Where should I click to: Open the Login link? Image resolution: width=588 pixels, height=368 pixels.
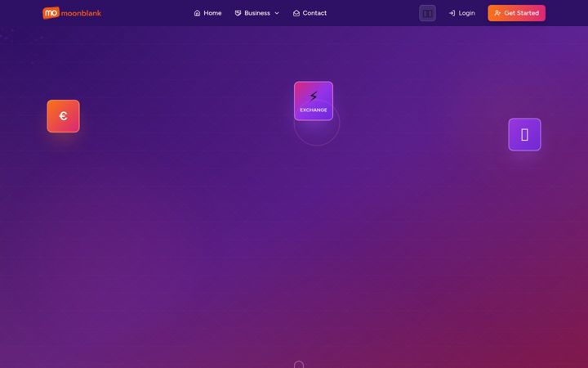pos(461,13)
